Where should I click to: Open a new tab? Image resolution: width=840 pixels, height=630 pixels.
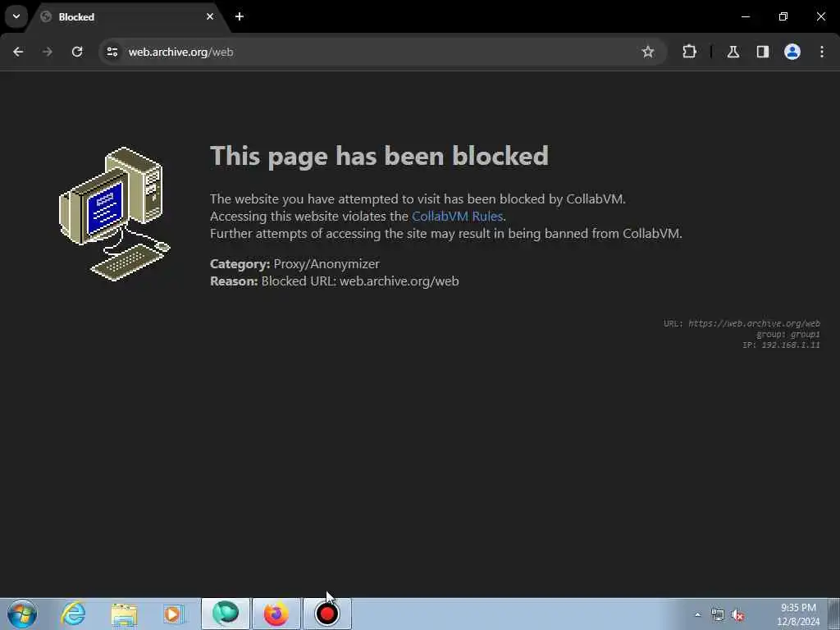(x=240, y=16)
